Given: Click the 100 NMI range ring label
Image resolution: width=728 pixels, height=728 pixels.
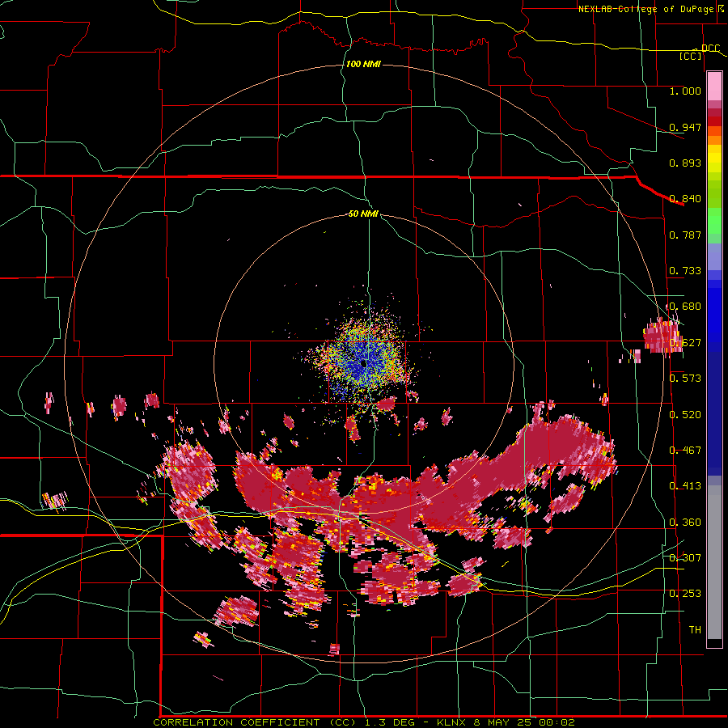Looking at the screenshot, I should coord(363,64).
